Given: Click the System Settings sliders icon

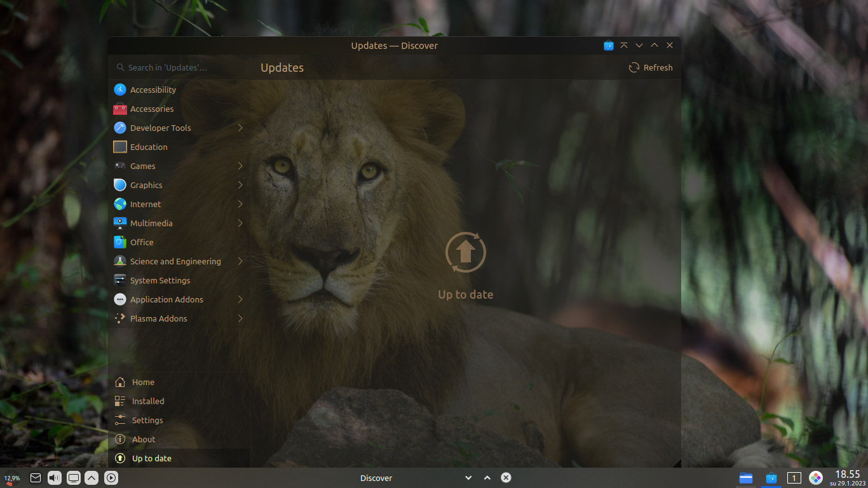Looking at the screenshot, I should tap(120, 280).
